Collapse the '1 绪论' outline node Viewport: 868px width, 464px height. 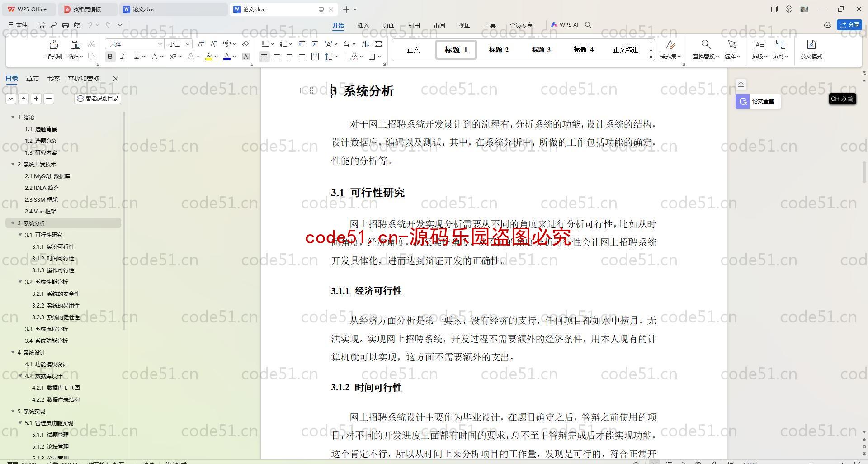point(13,117)
